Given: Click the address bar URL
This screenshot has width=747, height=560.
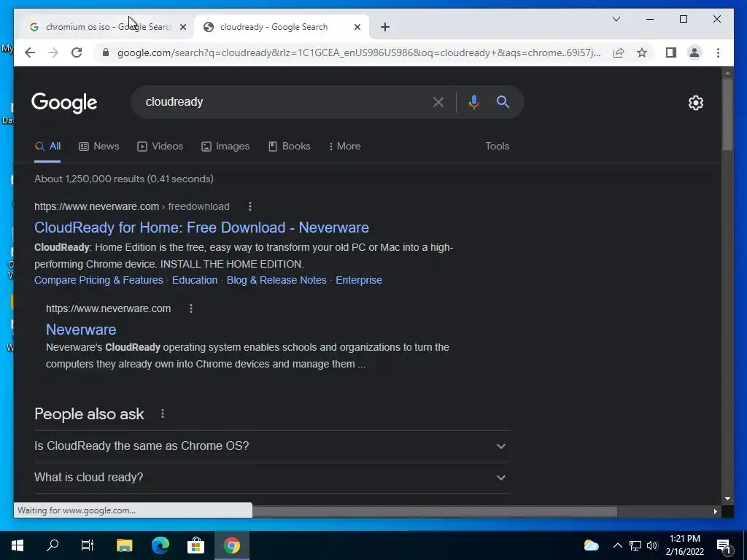Looking at the screenshot, I should [x=359, y=52].
